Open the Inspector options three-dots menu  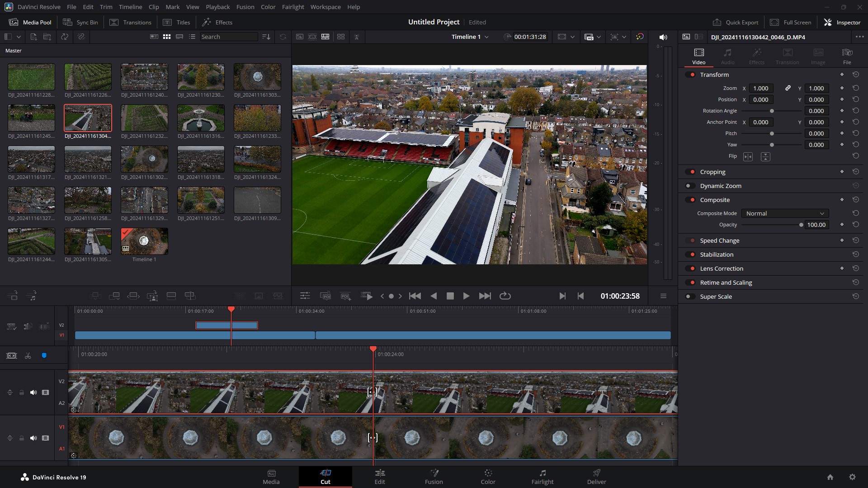[859, 37]
